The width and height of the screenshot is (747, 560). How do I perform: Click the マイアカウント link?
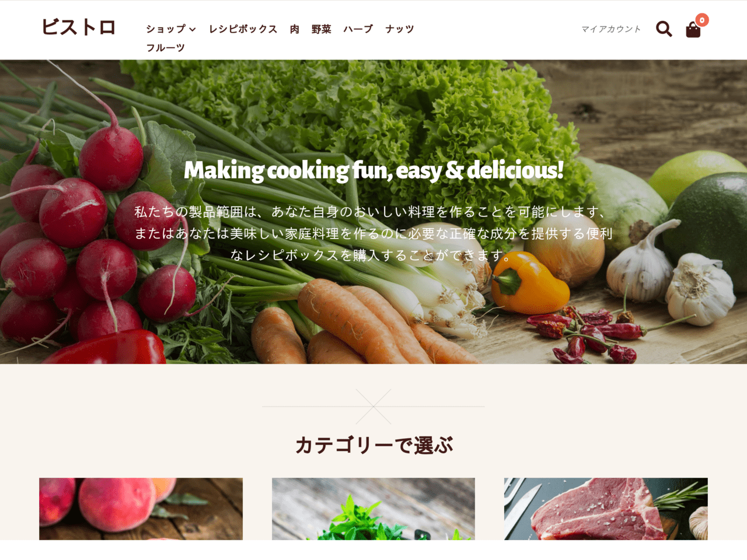[611, 29]
